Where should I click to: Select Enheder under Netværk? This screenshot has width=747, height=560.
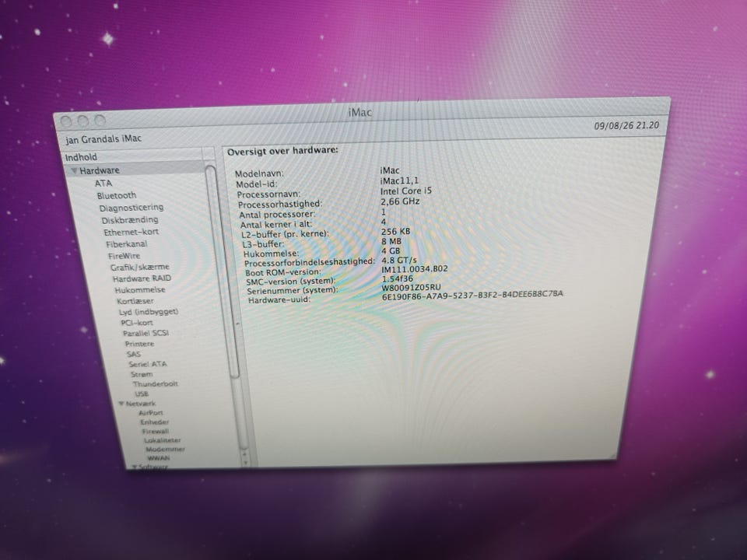tap(154, 422)
